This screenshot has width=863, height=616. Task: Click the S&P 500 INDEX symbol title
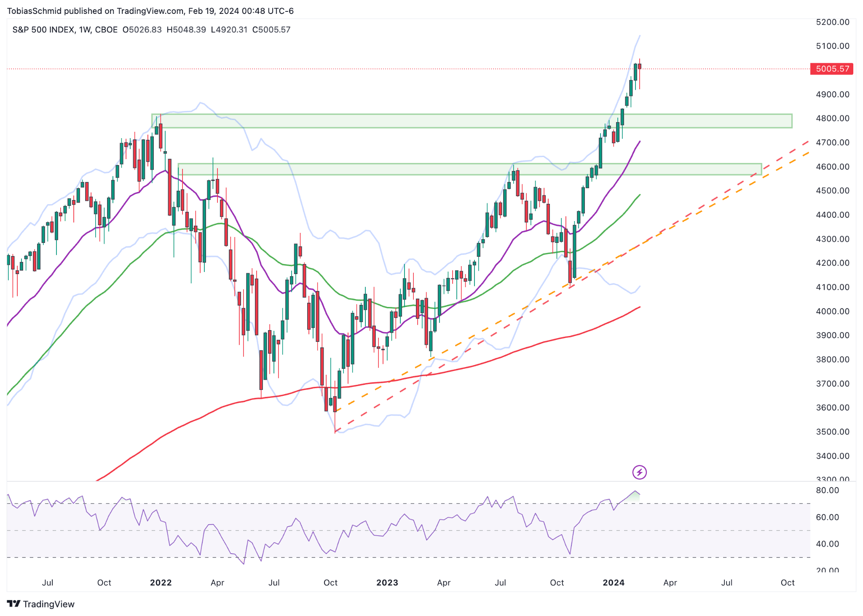coord(43,29)
